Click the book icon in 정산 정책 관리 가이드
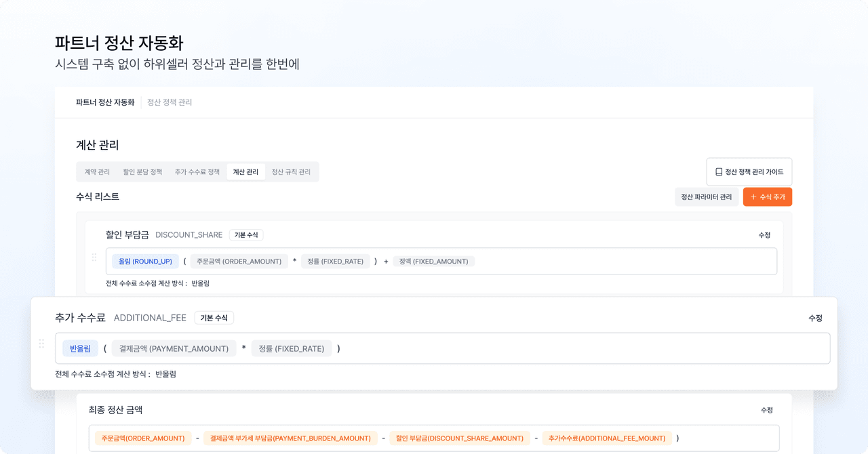 pyautogui.click(x=719, y=172)
